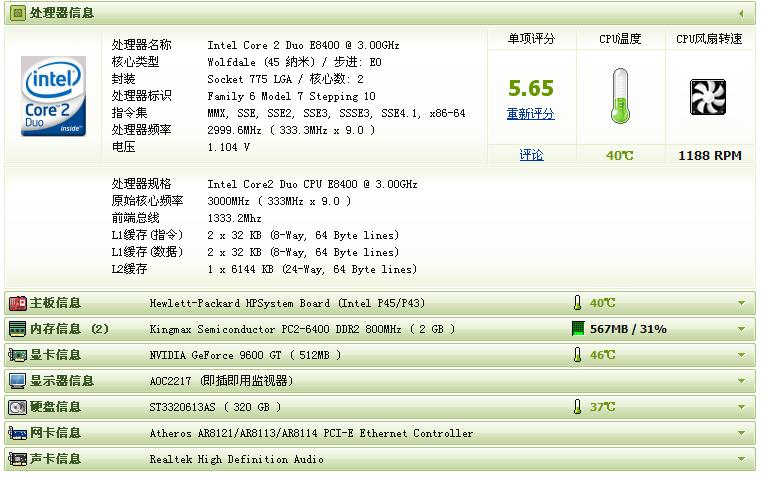Click the 2999.6MHz processor frequency value
This screenshot has height=479, width=765.
coord(291,130)
